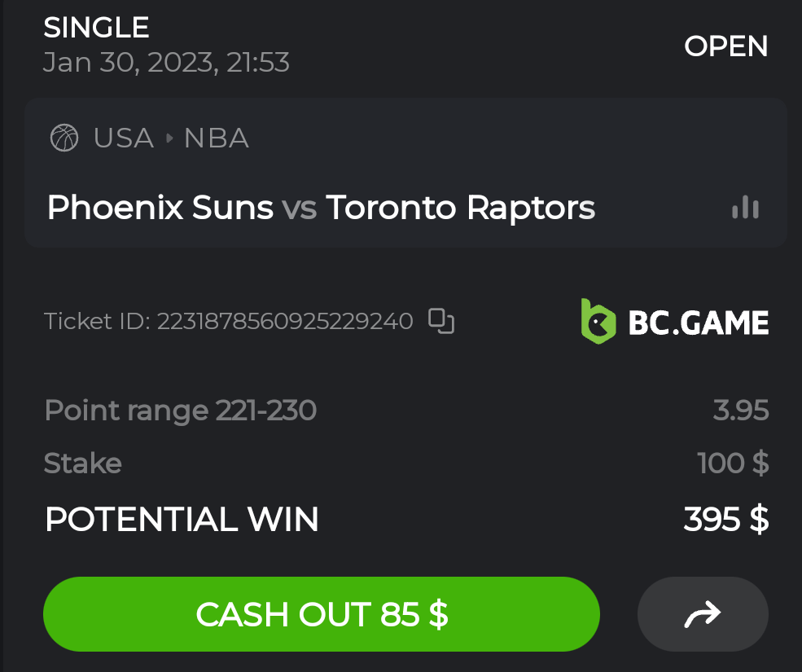Click the SINGLE bet type heading
Screen dimensions: 802x672
tap(96, 28)
